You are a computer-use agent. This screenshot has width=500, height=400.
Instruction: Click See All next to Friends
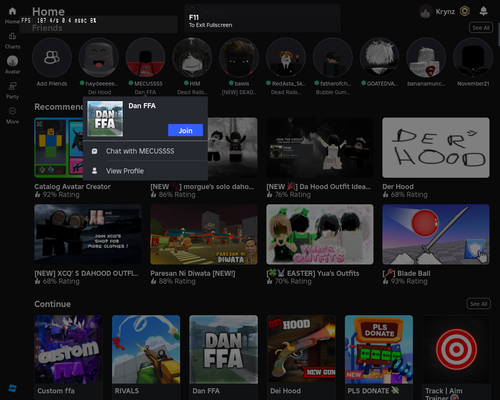481,28
